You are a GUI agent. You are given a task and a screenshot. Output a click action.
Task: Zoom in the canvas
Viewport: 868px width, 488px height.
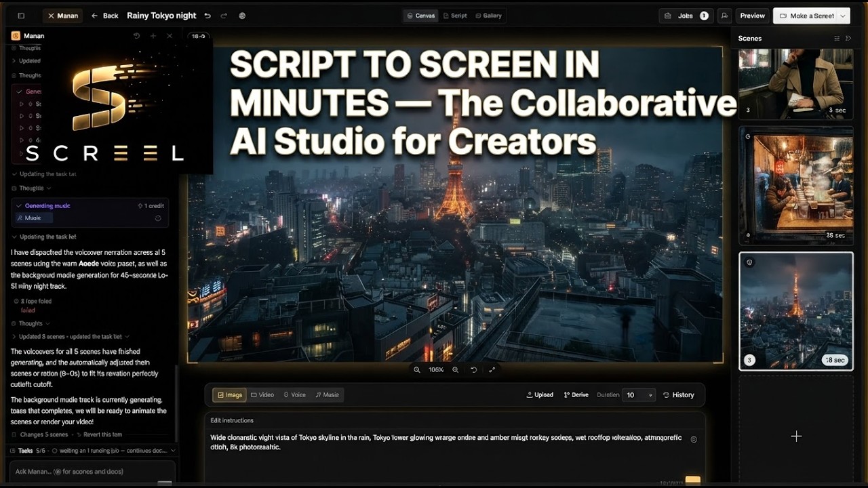[455, 370]
